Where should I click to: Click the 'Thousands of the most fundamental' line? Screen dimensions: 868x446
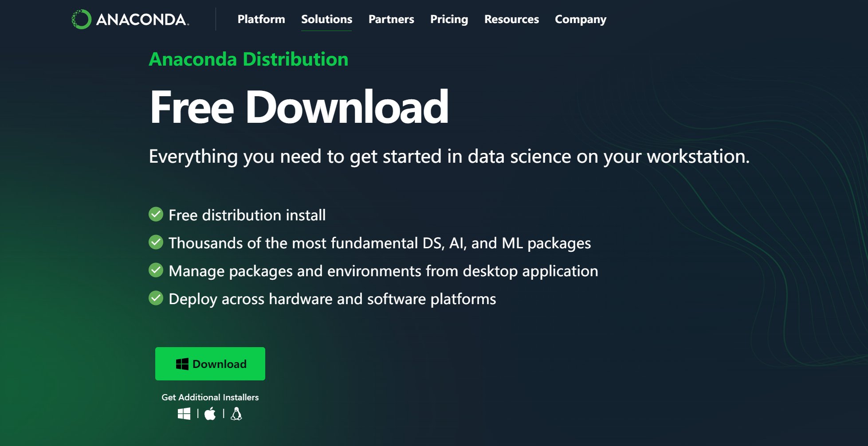[x=380, y=243]
